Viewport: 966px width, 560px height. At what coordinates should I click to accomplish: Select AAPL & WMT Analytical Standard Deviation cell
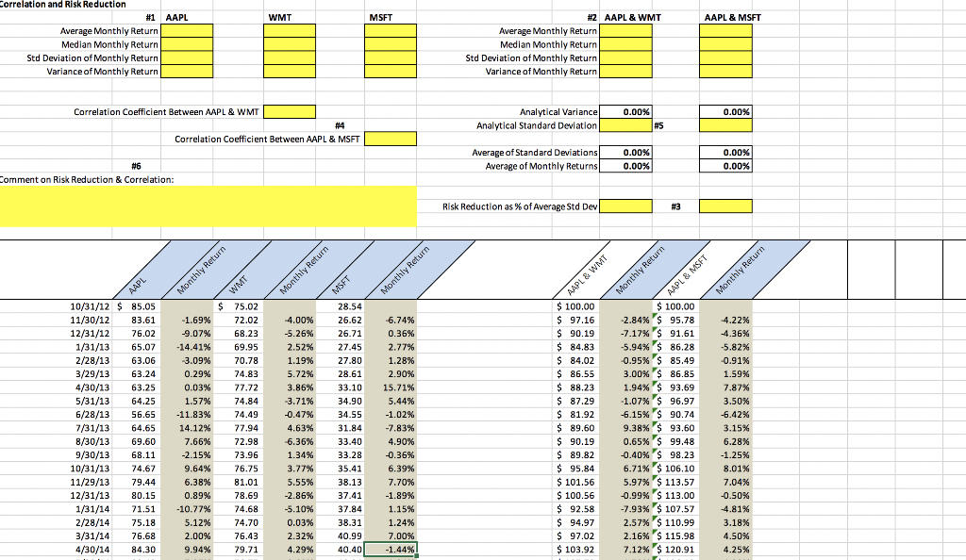[x=626, y=125]
